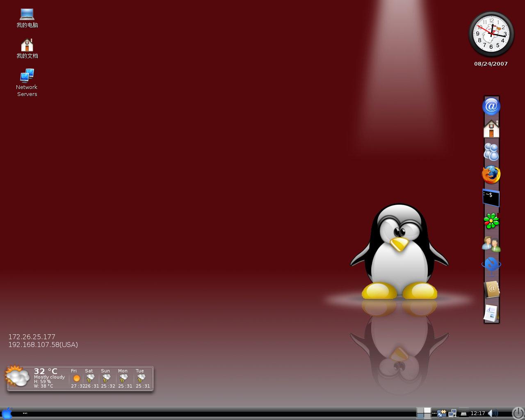The height and width of the screenshot is (420, 525).
Task: Click the Tux penguin on the wallpaper
Action: 399,251
